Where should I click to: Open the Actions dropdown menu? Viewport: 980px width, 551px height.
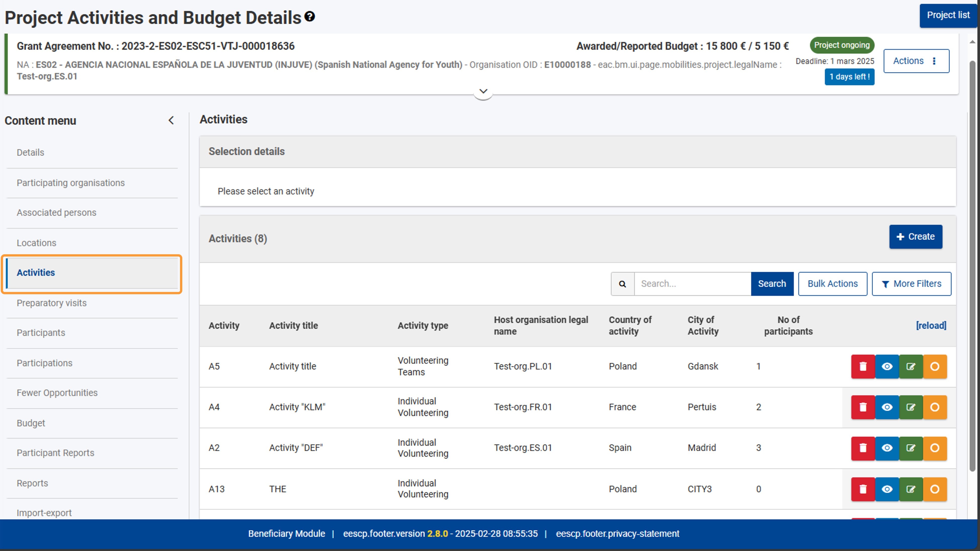coord(916,61)
